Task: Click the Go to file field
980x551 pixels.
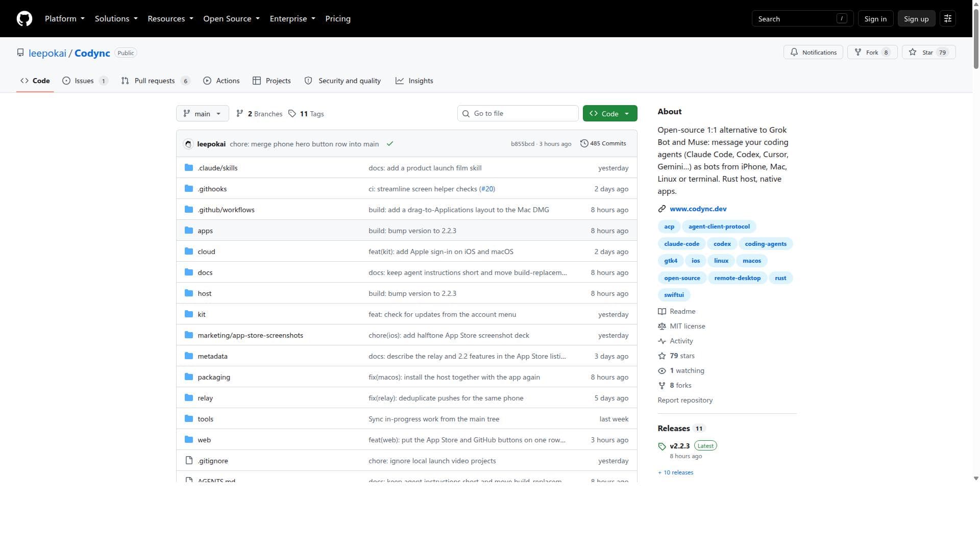Action: [518, 114]
